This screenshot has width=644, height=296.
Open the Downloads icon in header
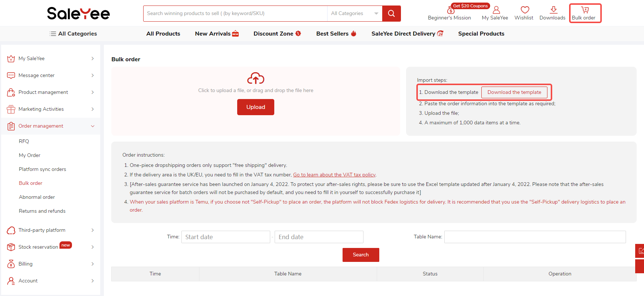point(554,10)
